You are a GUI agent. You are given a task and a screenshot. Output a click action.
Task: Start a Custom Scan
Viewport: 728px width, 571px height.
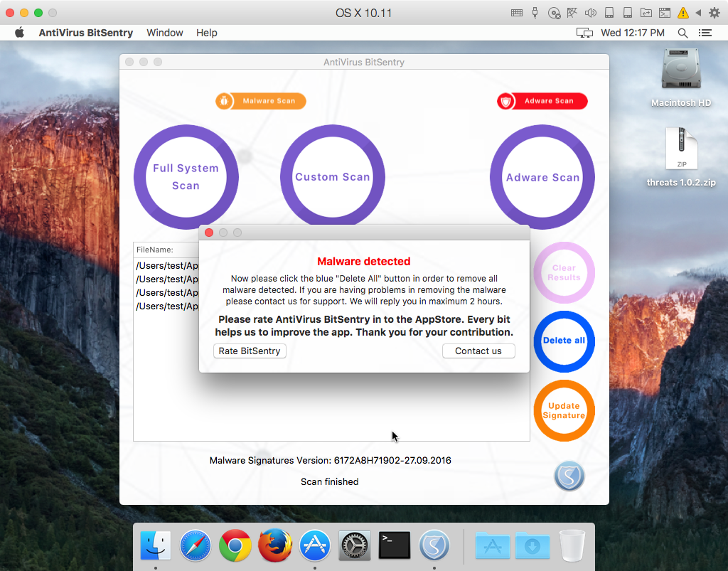pos(333,177)
